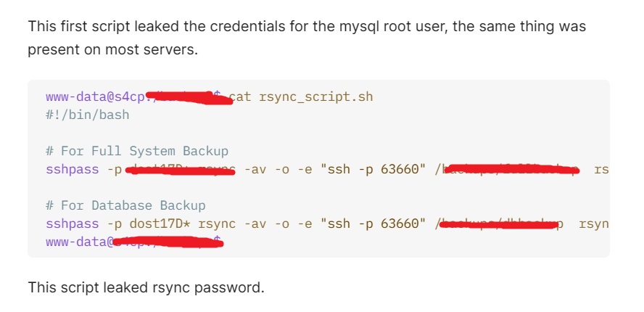644x312 pixels.
Task: Click the truncated "rs" ending the full system backup line
Action: click(601, 169)
